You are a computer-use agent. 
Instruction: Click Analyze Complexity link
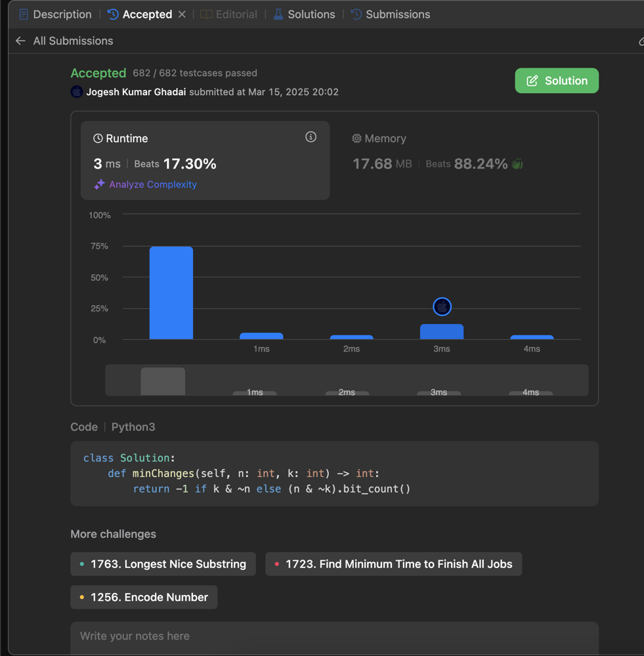(x=153, y=184)
